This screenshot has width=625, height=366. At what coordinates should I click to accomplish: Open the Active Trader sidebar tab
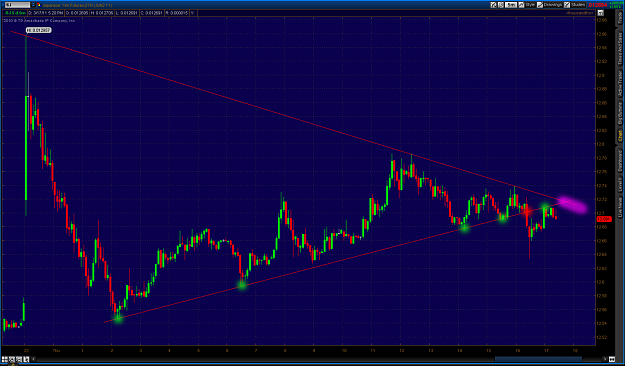620,84
